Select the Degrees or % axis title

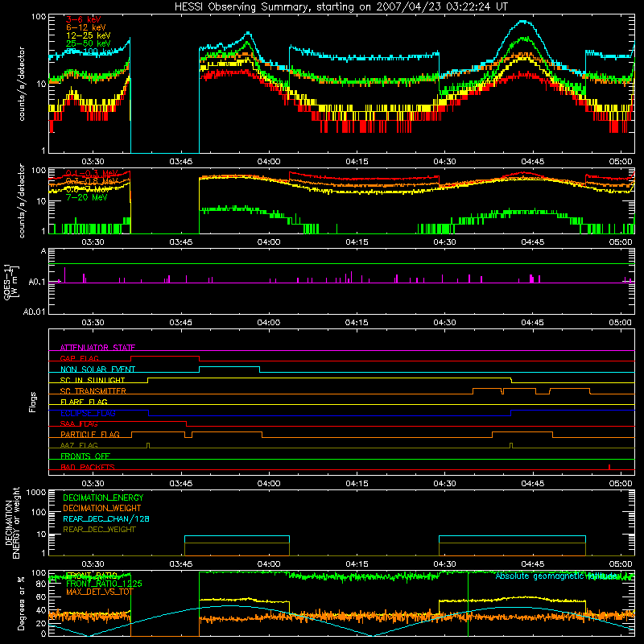[21, 603]
